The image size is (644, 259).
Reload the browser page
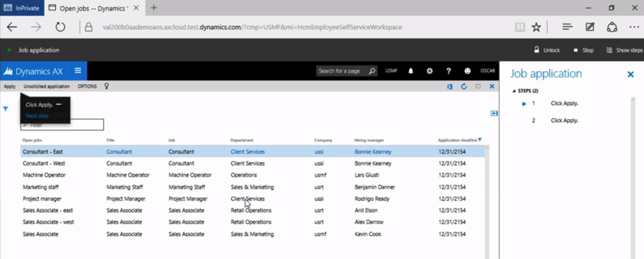(x=60, y=27)
